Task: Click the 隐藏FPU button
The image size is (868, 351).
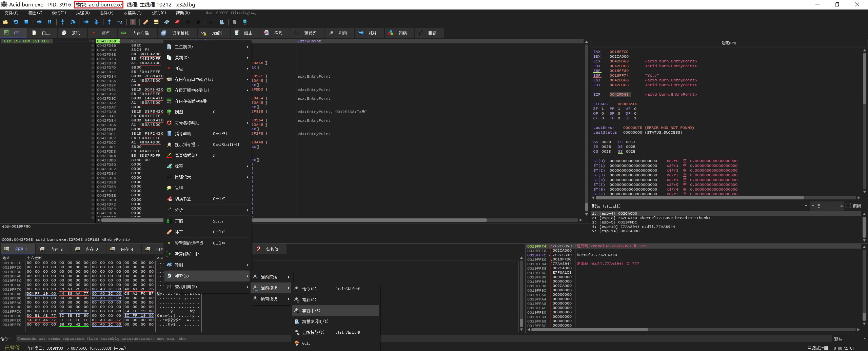Action: 728,43
